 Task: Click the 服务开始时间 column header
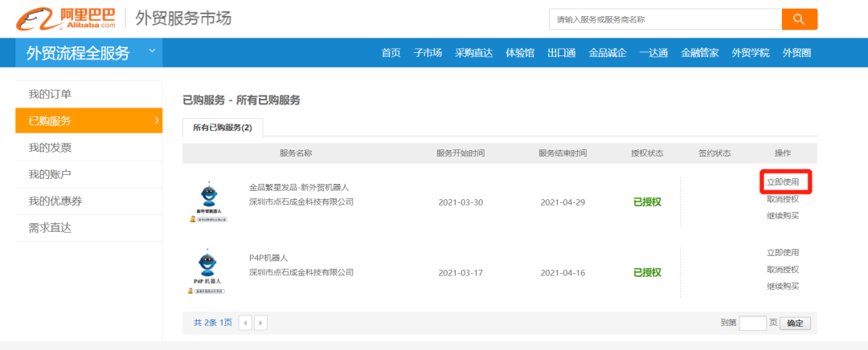point(461,153)
